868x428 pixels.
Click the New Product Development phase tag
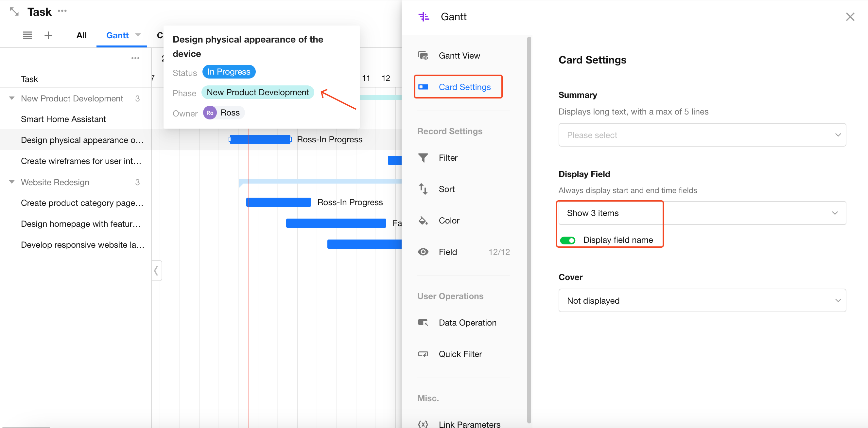tap(258, 92)
